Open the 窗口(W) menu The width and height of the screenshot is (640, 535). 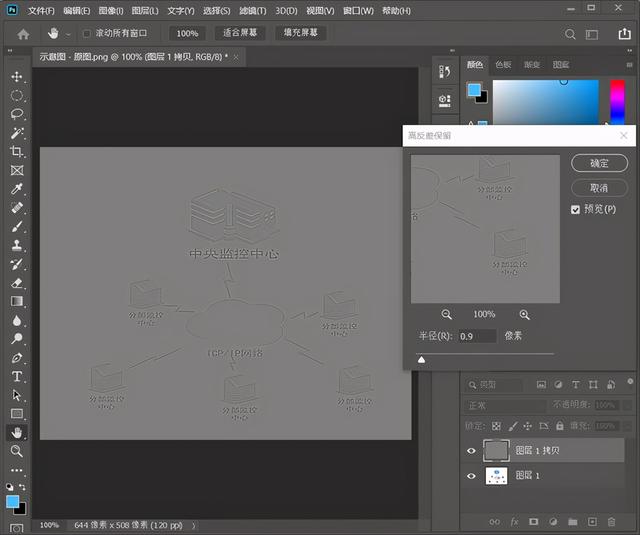click(x=358, y=11)
